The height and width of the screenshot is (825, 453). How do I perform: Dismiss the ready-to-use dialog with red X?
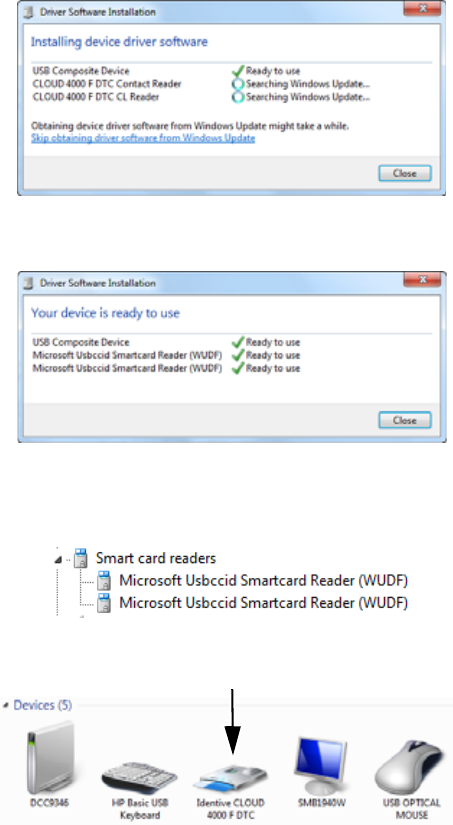[x=422, y=280]
